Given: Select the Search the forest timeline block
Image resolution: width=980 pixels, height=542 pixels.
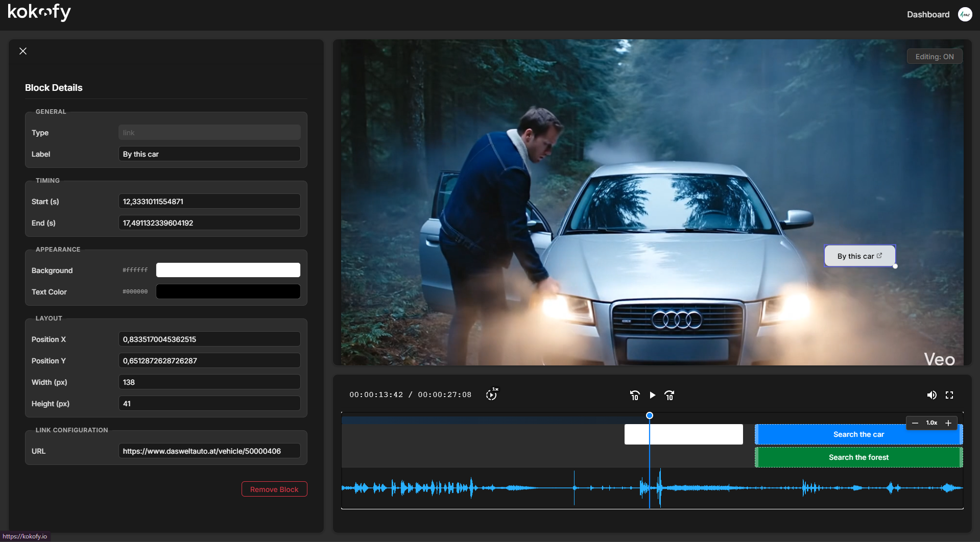Looking at the screenshot, I should pyautogui.click(x=858, y=457).
